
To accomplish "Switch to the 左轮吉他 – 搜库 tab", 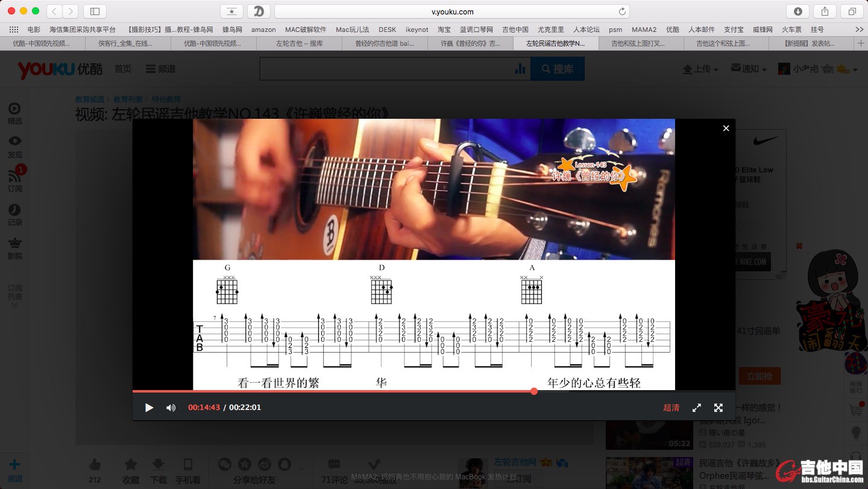I will [x=299, y=43].
